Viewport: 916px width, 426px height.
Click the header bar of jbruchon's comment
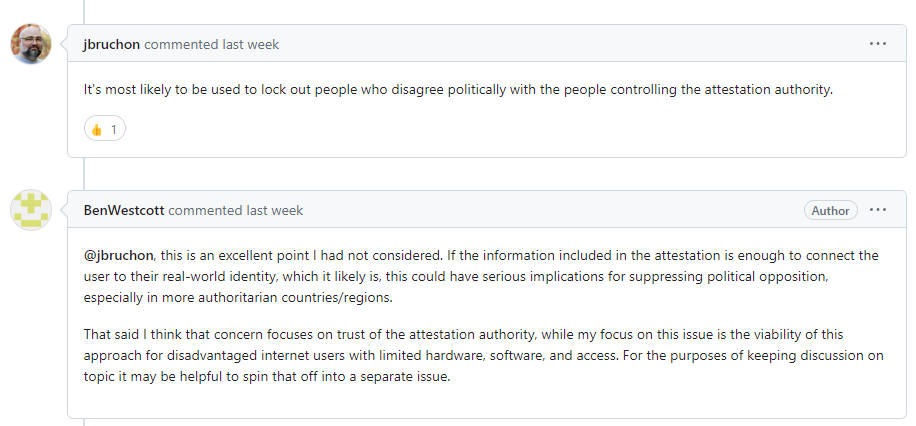pyautogui.click(x=487, y=44)
